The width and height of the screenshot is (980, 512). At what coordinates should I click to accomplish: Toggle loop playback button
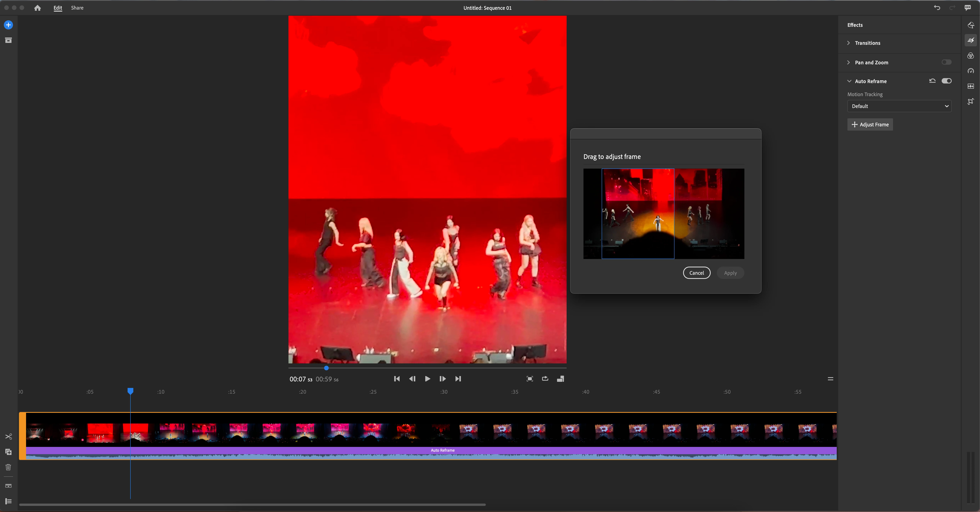545,379
